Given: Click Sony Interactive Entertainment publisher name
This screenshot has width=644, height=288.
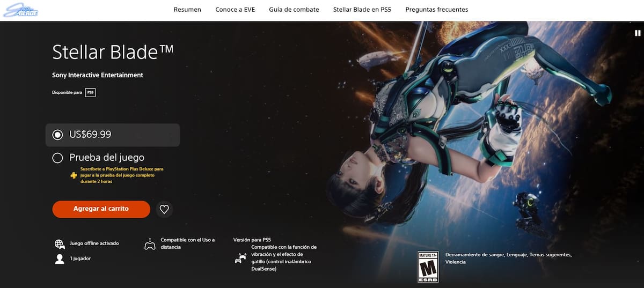Looking at the screenshot, I should 98,75.
